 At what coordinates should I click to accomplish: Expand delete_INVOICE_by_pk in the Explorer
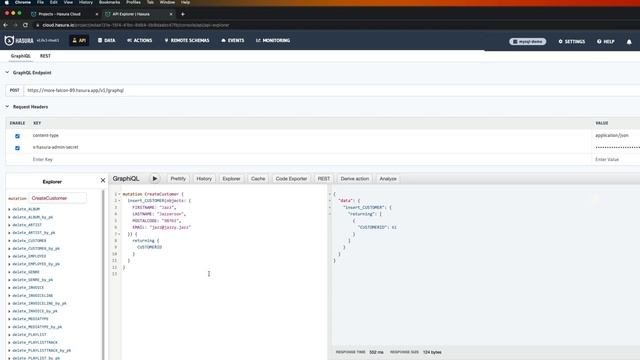34,311
